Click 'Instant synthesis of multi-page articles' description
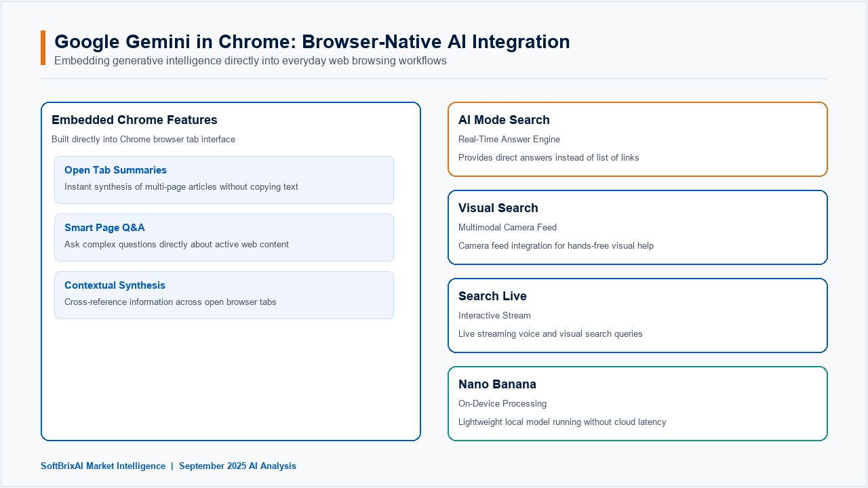Viewport: 868px width, 488px height. (181, 187)
